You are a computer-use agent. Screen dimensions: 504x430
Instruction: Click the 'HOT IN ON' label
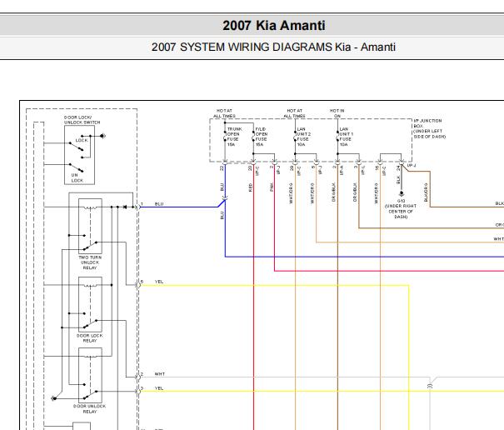337,113
